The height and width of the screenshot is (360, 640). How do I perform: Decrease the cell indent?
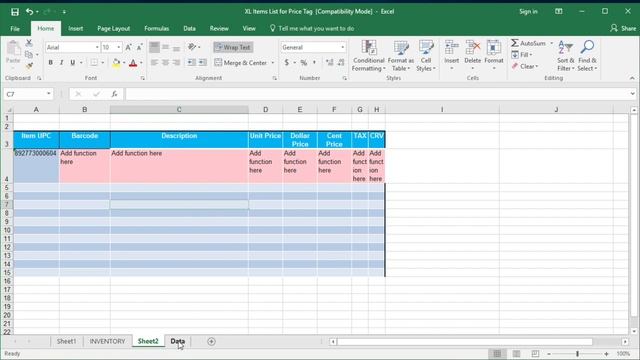click(191, 62)
